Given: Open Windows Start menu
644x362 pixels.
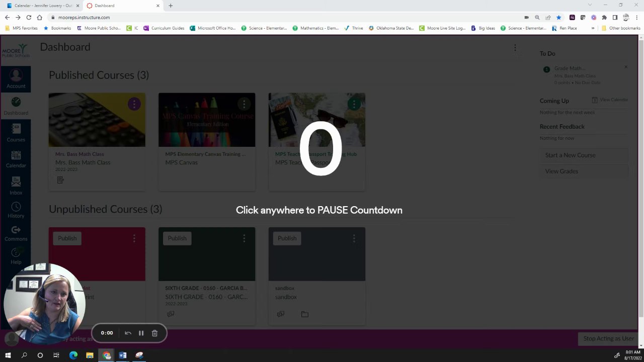Looking at the screenshot, I should click(x=8, y=355).
